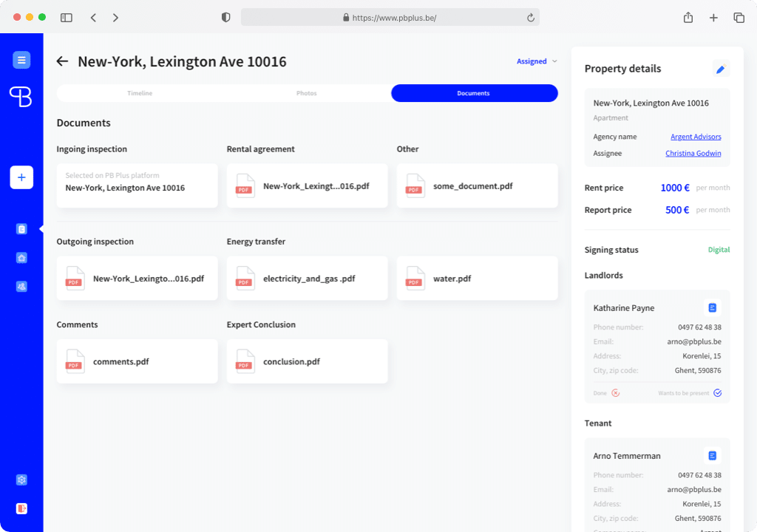757x532 pixels.
Task: Click the Apartment property type label
Action: point(610,117)
